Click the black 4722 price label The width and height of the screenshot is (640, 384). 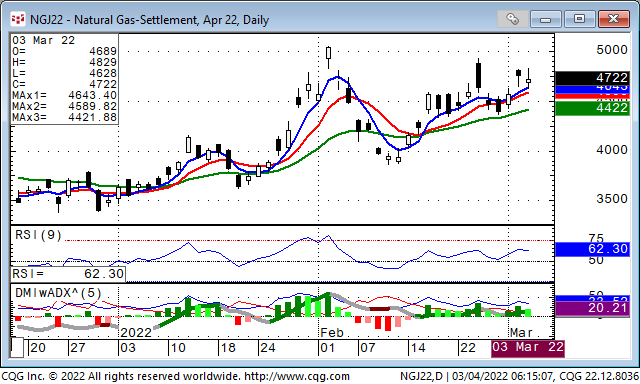pos(593,78)
